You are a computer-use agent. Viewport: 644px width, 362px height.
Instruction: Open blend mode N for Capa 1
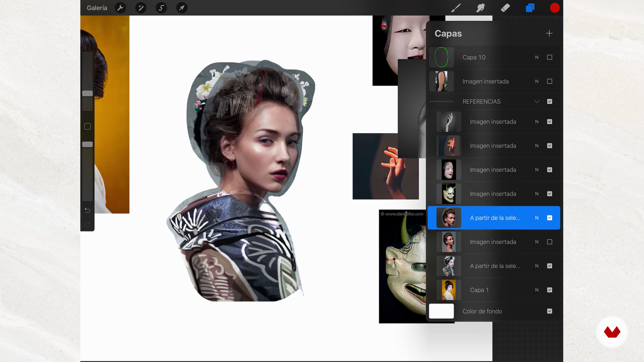[x=537, y=290]
